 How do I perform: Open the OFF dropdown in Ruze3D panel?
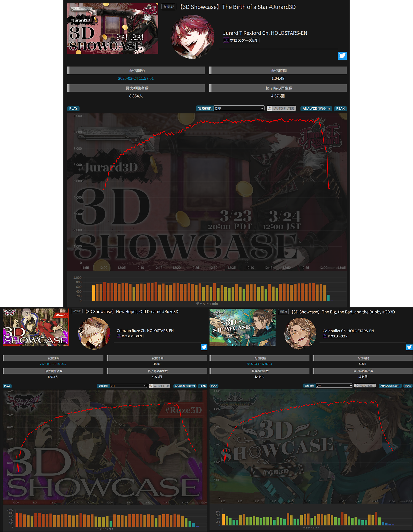click(128, 386)
